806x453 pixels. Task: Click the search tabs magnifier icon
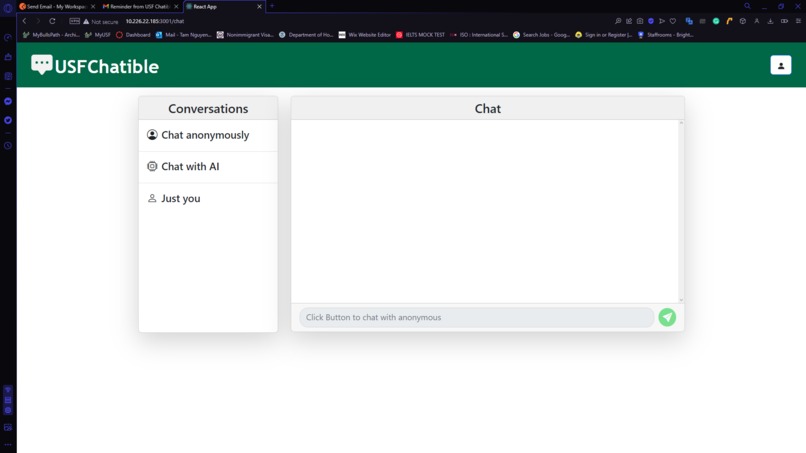747,6
